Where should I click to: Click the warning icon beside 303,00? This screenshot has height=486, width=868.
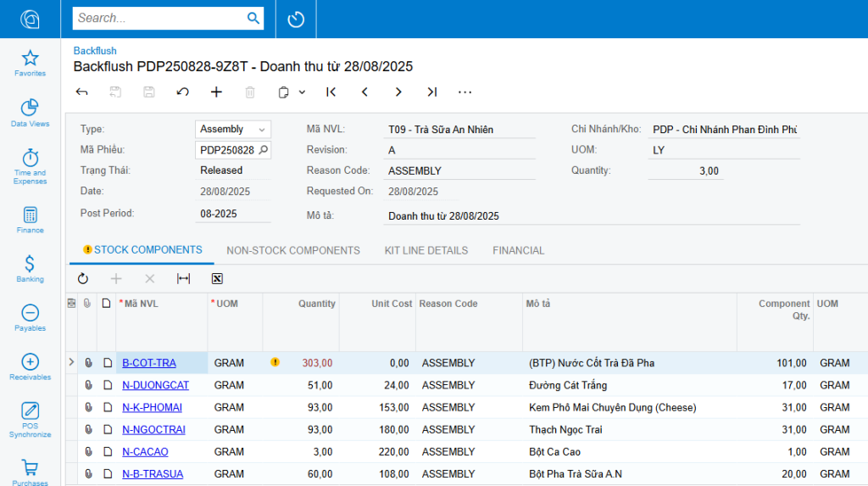tap(275, 362)
